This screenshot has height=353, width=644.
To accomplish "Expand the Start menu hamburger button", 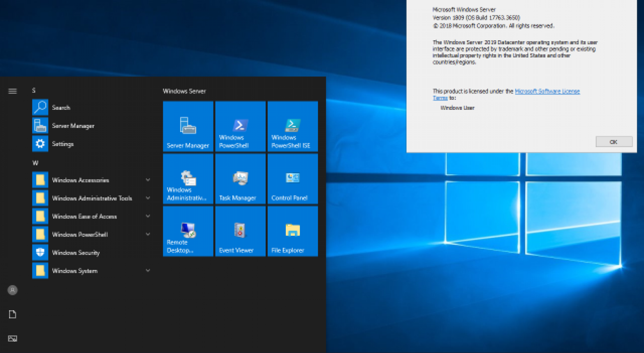I will [13, 91].
